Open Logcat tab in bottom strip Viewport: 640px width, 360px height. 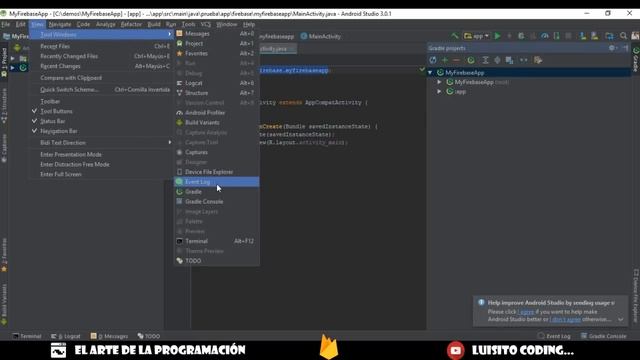(x=66, y=336)
